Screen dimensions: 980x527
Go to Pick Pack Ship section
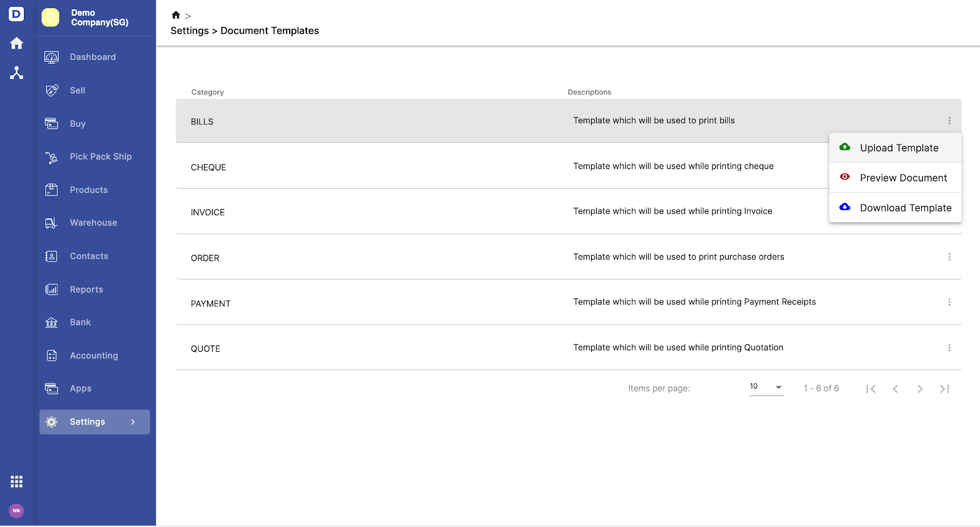pyautogui.click(x=100, y=157)
